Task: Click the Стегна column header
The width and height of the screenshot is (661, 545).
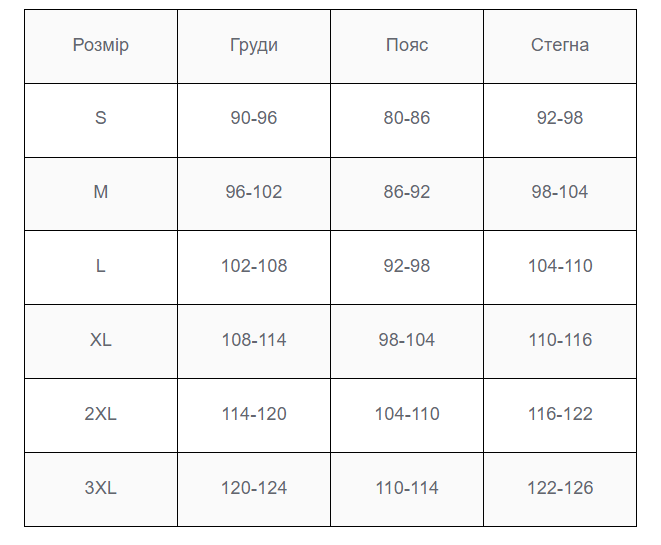Action: coord(560,46)
